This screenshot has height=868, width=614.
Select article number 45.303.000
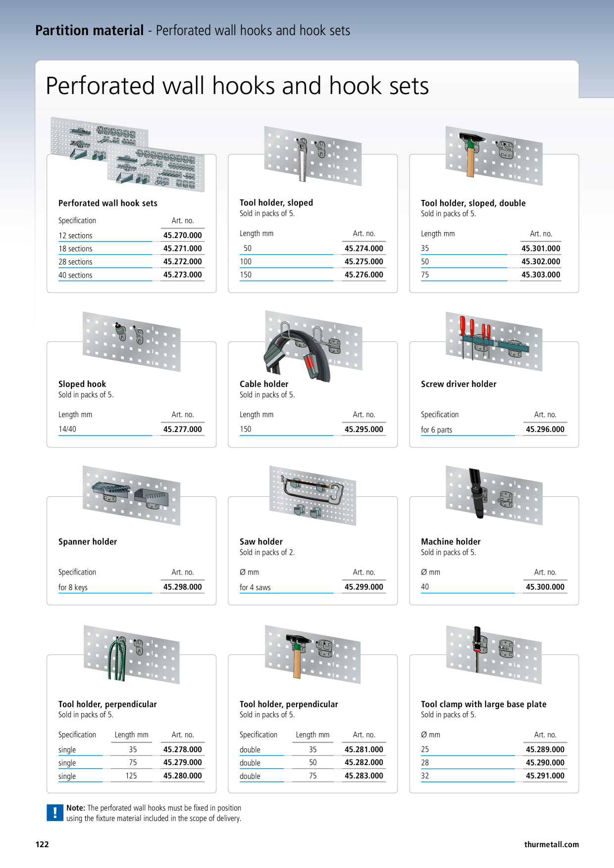click(541, 275)
